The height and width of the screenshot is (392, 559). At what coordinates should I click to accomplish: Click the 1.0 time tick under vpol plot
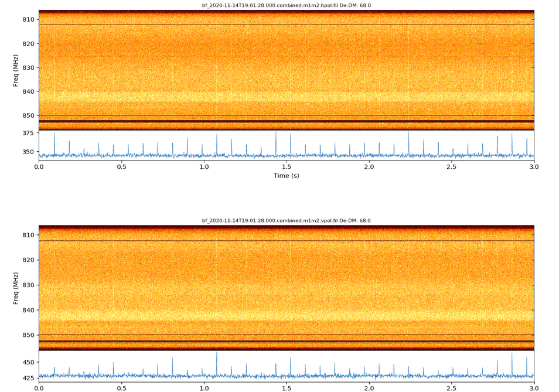tap(204, 388)
